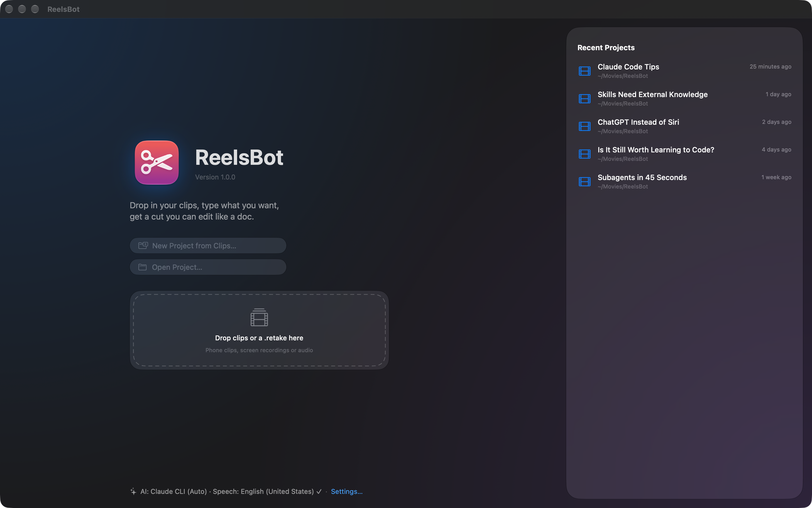
Task: Click the Drop clips or a .retake here area
Action: pyautogui.click(x=259, y=330)
